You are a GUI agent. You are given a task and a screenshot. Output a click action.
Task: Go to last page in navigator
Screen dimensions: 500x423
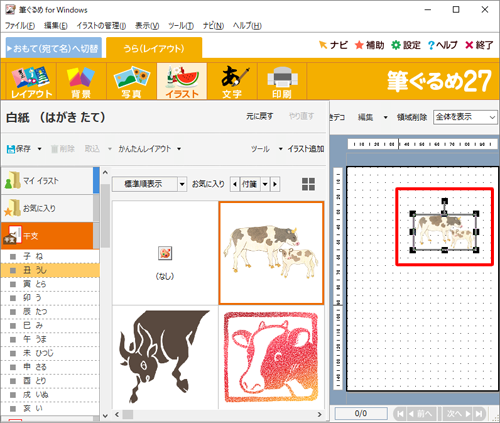[479, 414]
